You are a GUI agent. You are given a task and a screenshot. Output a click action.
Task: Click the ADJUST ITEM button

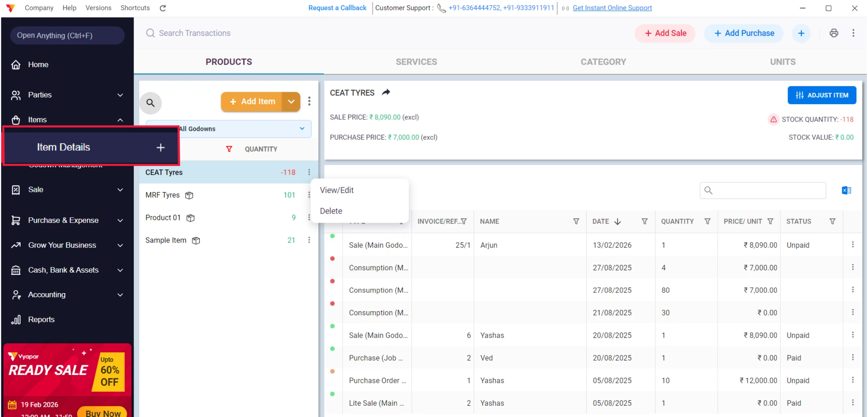pyautogui.click(x=822, y=95)
